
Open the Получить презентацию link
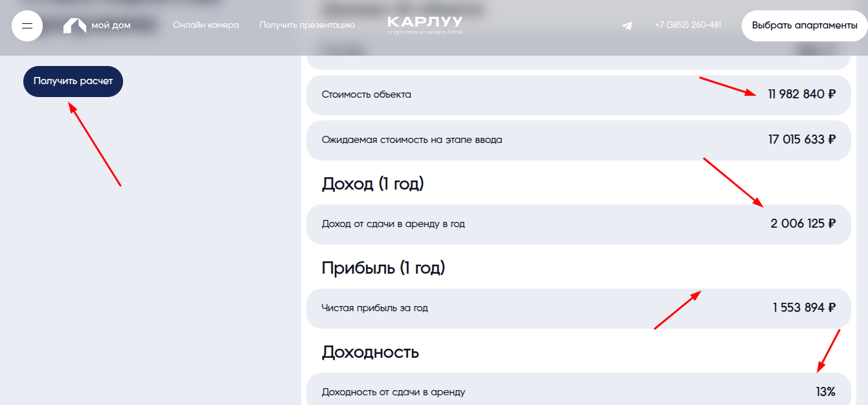coord(307,25)
